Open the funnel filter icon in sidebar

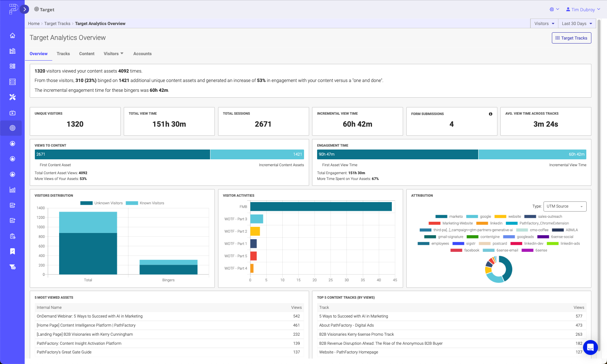click(12, 267)
